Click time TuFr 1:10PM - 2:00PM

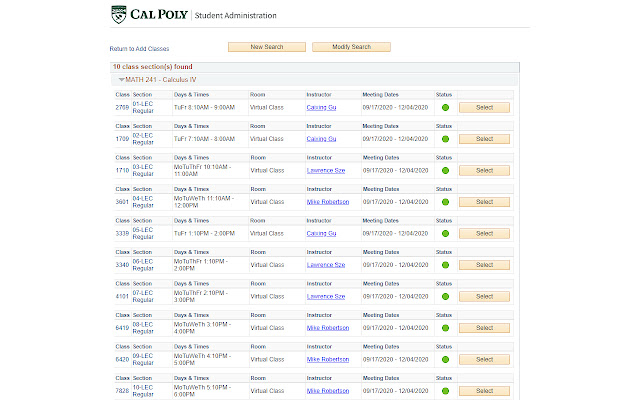(204, 233)
